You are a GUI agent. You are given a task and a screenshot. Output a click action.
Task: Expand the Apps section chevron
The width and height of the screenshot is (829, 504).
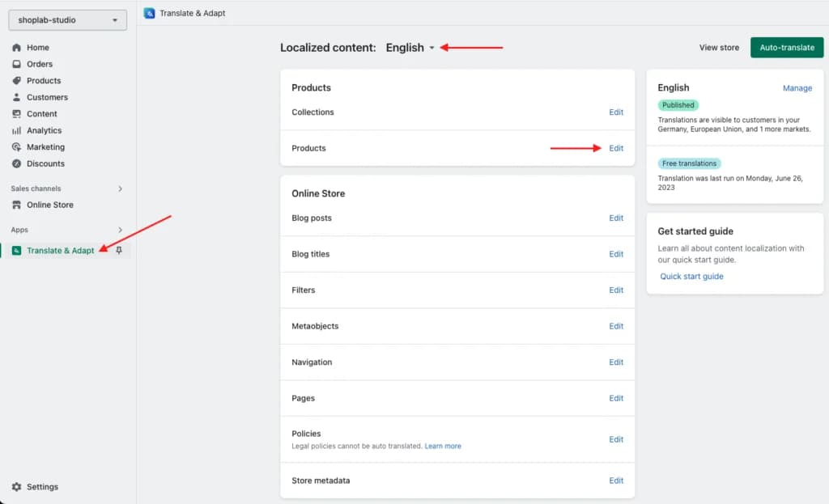pos(120,230)
